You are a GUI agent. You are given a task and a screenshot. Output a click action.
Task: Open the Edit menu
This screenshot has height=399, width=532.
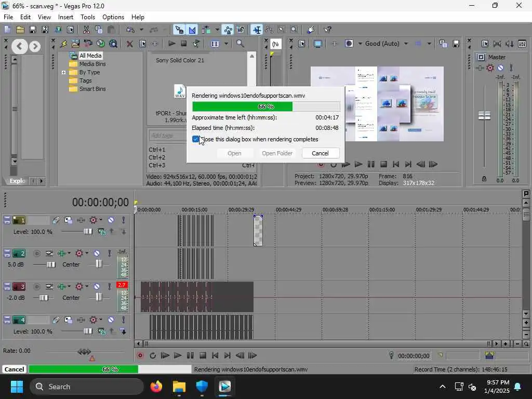[25, 17]
